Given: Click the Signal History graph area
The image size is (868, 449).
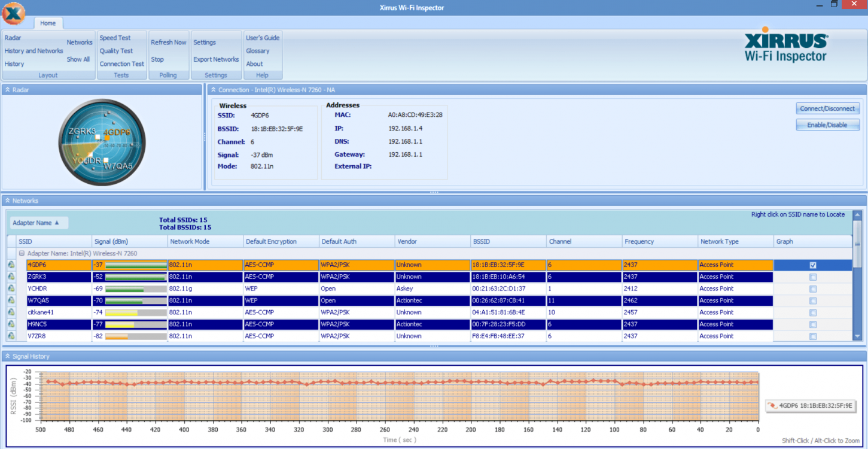Looking at the screenshot, I should pos(399,396).
